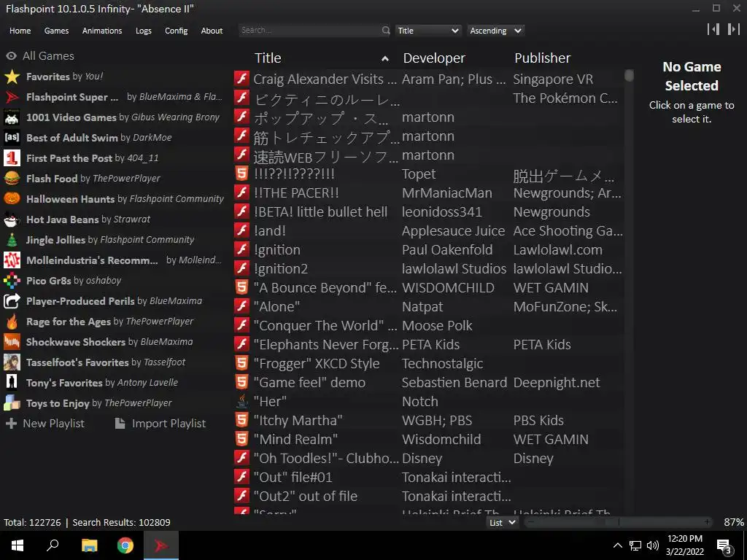Click the game list vertical scrollbar thumb

(x=630, y=75)
